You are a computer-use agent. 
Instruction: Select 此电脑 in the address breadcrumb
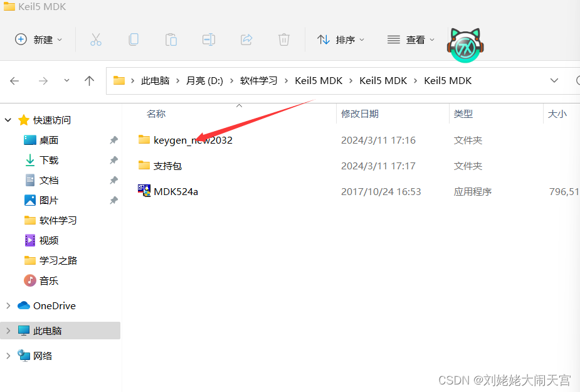155,81
